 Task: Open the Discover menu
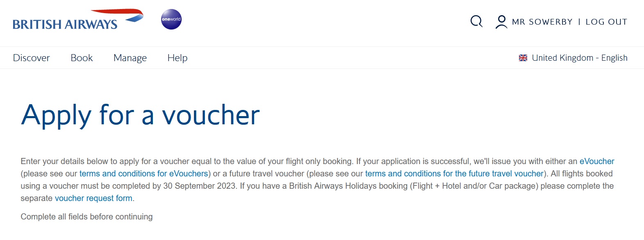point(32,58)
